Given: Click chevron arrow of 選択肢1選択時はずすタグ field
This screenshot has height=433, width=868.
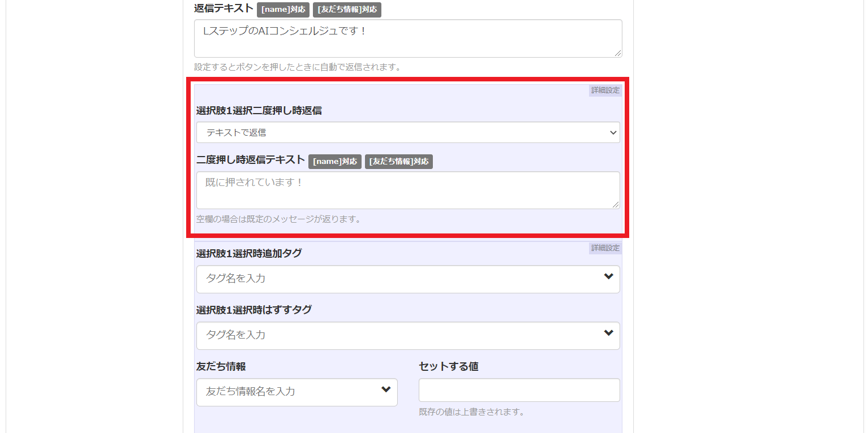Looking at the screenshot, I should [609, 333].
